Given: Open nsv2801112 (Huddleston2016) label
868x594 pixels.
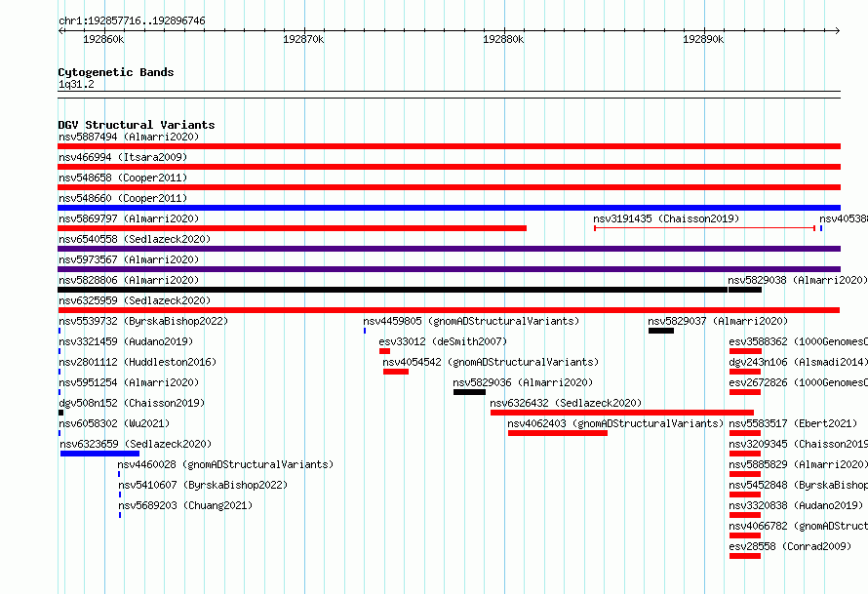Looking at the screenshot, I should 138,362.
